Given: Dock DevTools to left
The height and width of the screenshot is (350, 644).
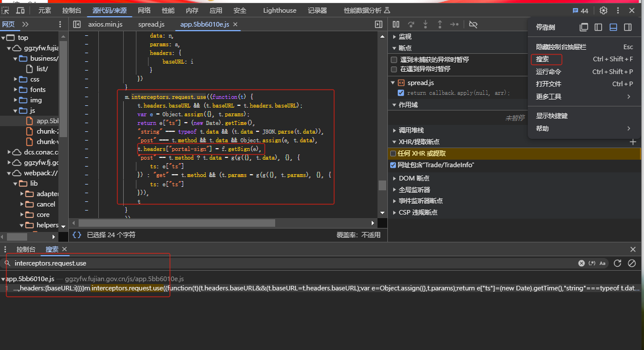Looking at the screenshot, I should click(598, 27).
